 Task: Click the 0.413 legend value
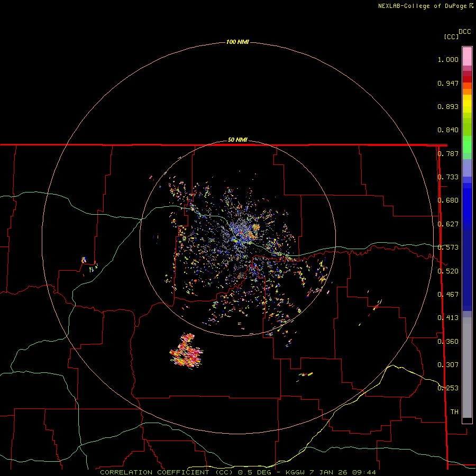[x=448, y=318]
